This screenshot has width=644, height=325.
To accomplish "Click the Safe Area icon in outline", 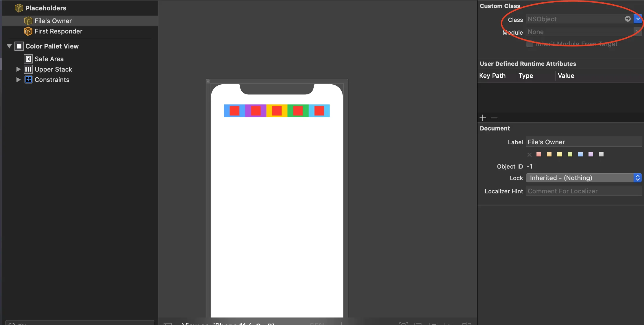I will pyautogui.click(x=28, y=59).
